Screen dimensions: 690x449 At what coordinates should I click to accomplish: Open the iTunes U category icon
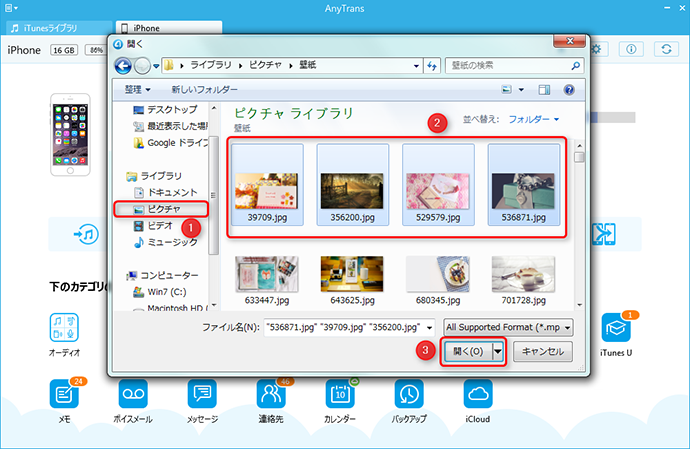pyautogui.click(x=616, y=328)
